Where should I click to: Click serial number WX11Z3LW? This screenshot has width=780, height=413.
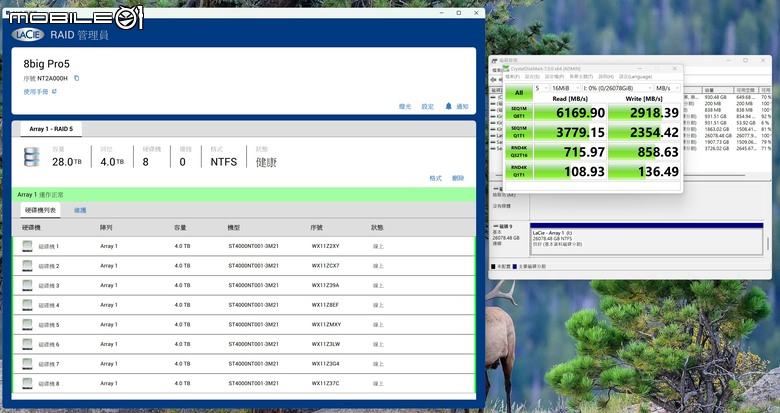(x=326, y=344)
